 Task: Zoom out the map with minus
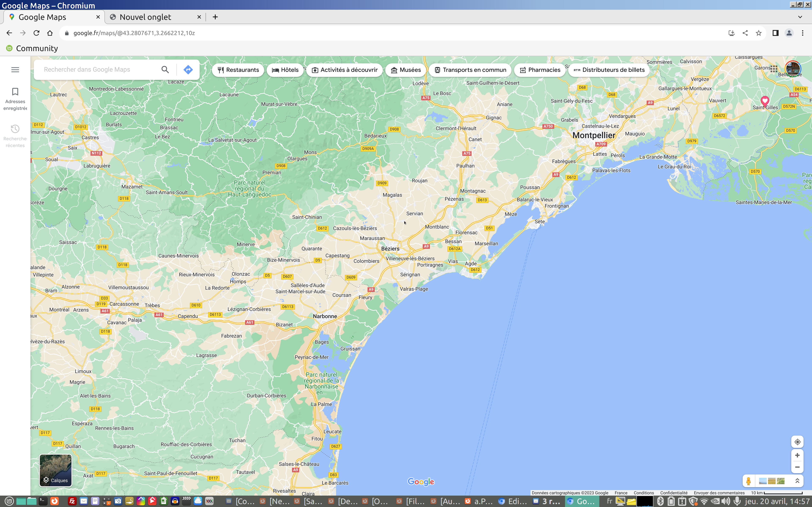coord(797,467)
